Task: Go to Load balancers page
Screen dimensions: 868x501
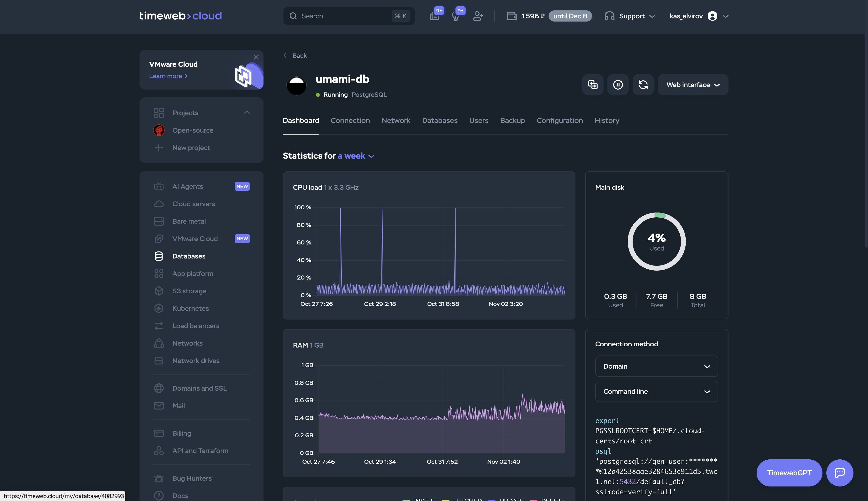Action: pyautogui.click(x=196, y=326)
